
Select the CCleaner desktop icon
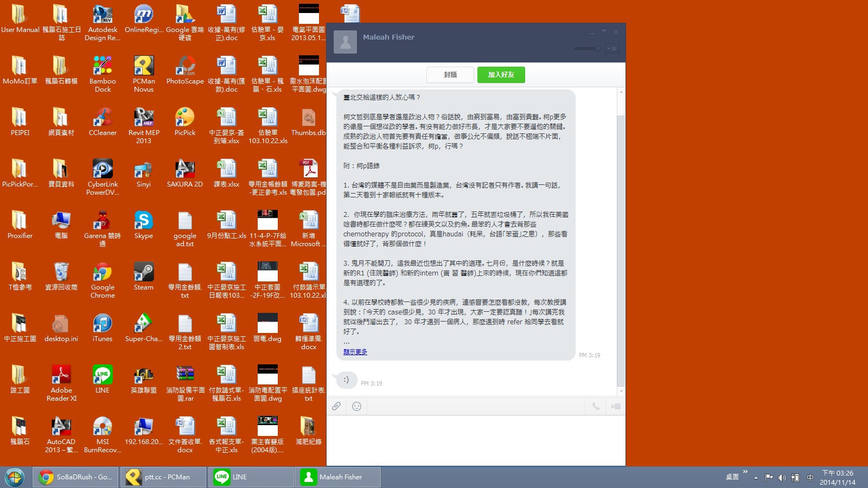tap(103, 122)
